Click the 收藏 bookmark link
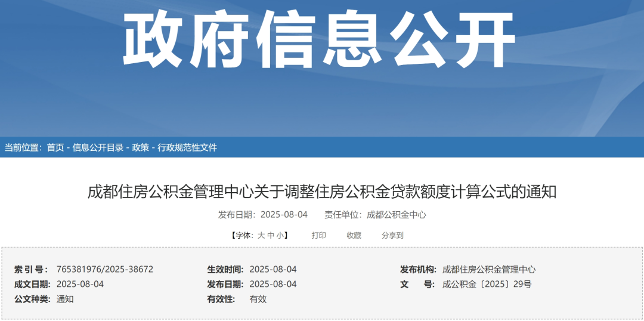 coord(354,236)
